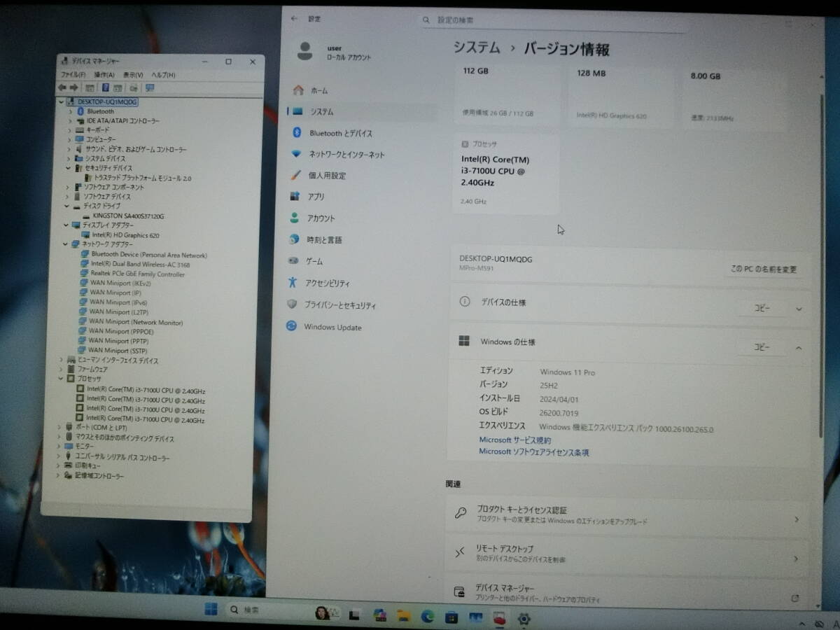This screenshot has width=840, height=630.
Task: Open アクセシビリティ settings
Action: [x=326, y=283]
